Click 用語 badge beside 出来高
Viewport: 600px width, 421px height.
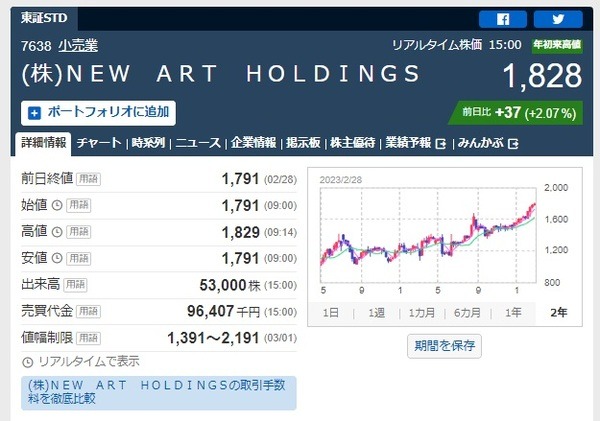87,284
